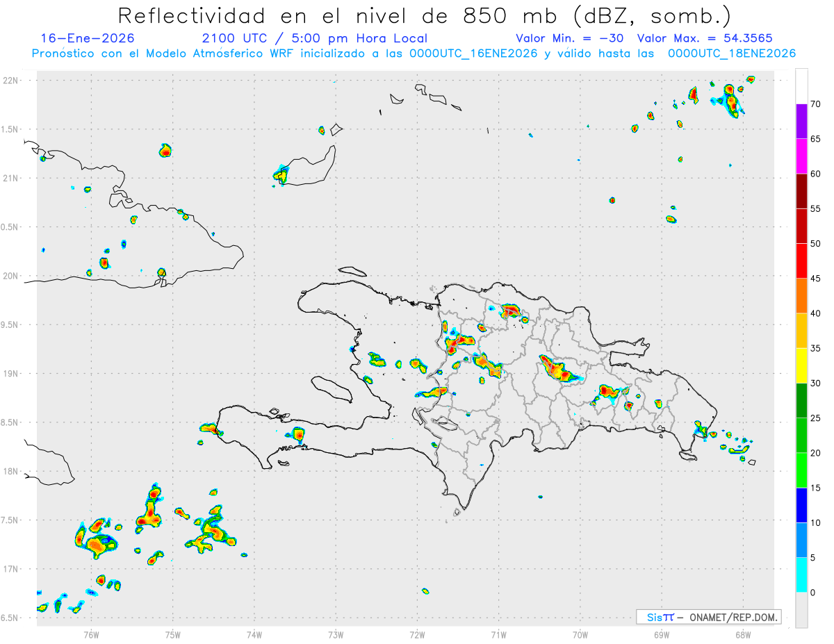Click the colorbar label '40'

point(815,313)
